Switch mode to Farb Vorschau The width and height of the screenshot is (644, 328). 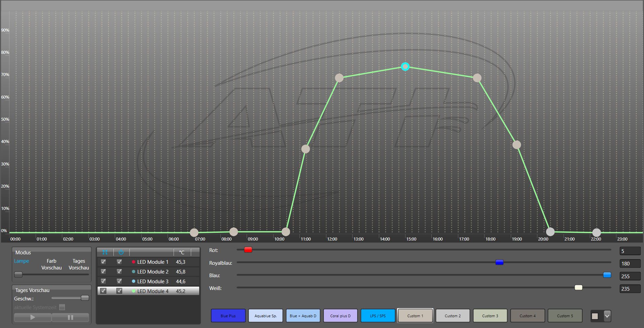(x=51, y=264)
